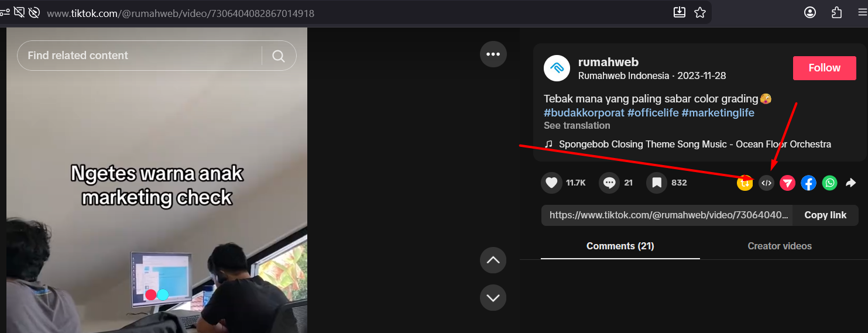This screenshot has height=333, width=868.
Task: Click the Copy link button
Action: click(825, 215)
